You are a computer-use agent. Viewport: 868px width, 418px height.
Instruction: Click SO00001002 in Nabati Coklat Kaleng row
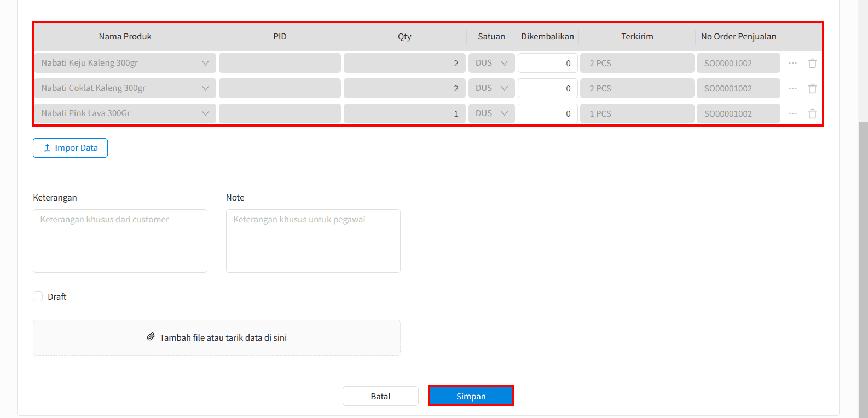click(738, 88)
